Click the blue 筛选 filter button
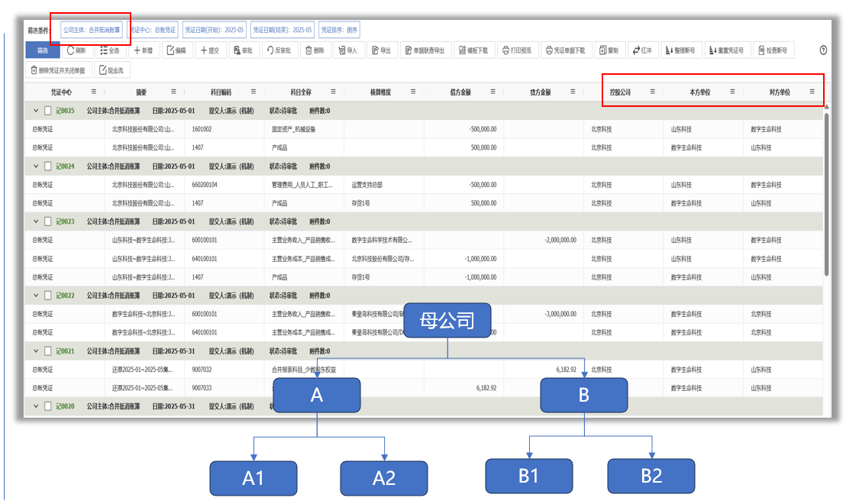The height and width of the screenshot is (504, 859). pyautogui.click(x=43, y=50)
